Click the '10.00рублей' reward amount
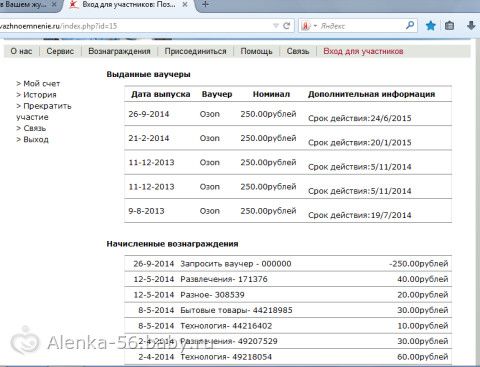Viewport: 480px width, 367px height. coord(423,326)
